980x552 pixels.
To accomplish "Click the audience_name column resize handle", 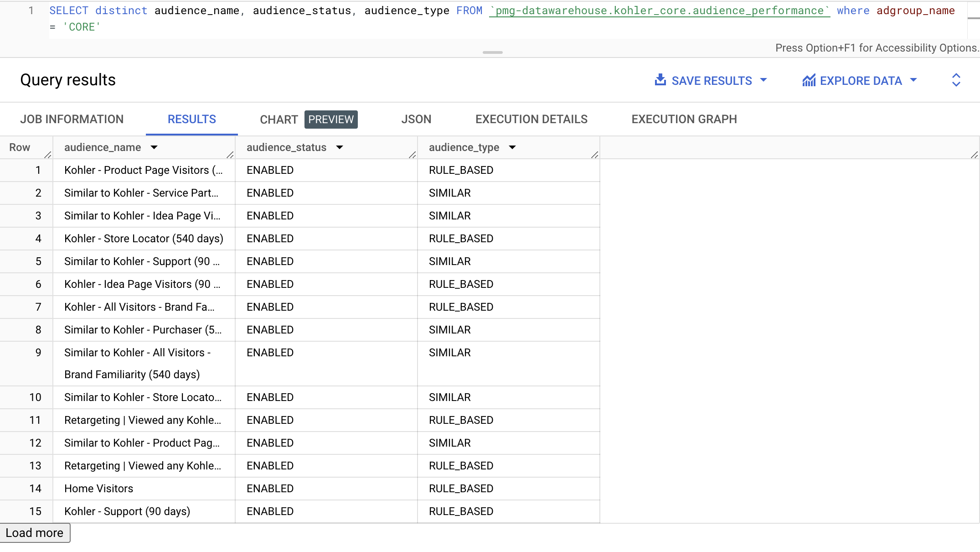I will pyautogui.click(x=230, y=155).
